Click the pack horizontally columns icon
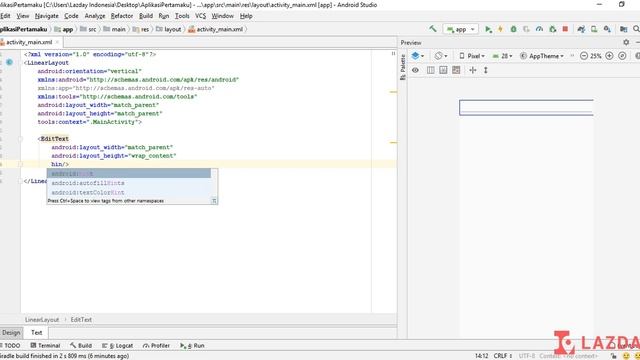 click(x=430, y=70)
